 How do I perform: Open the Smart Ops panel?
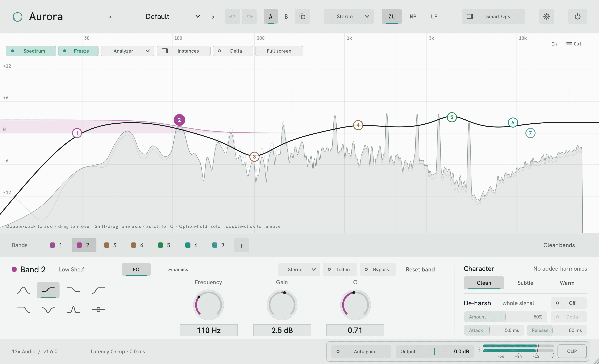click(493, 17)
